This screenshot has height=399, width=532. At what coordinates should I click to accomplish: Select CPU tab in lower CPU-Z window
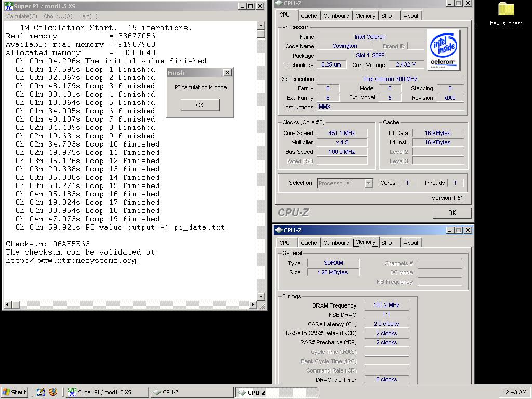coord(284,243)
